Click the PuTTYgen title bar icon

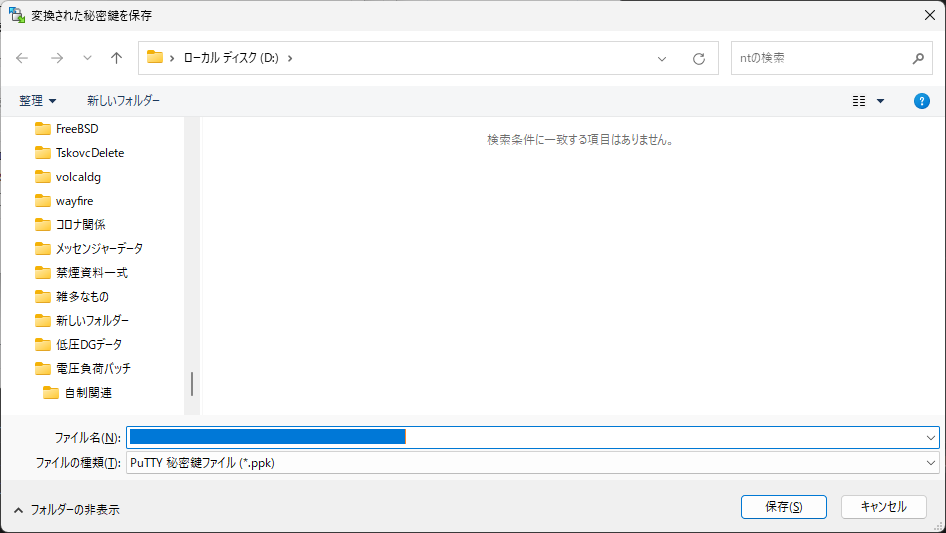[x=17, y=15]
